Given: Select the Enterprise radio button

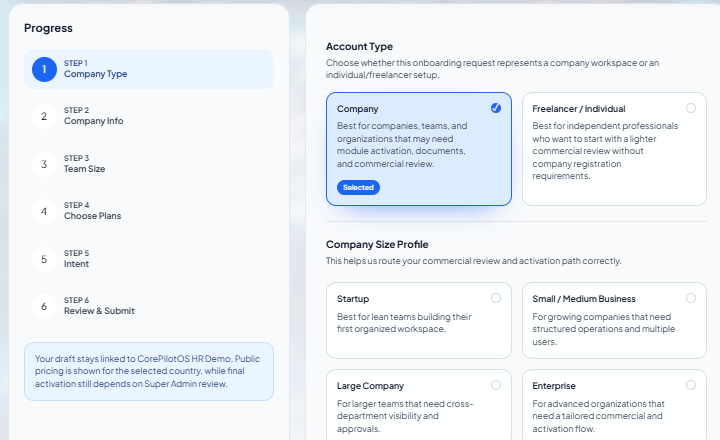Looking at the screenshot, I should pos(691,385).
